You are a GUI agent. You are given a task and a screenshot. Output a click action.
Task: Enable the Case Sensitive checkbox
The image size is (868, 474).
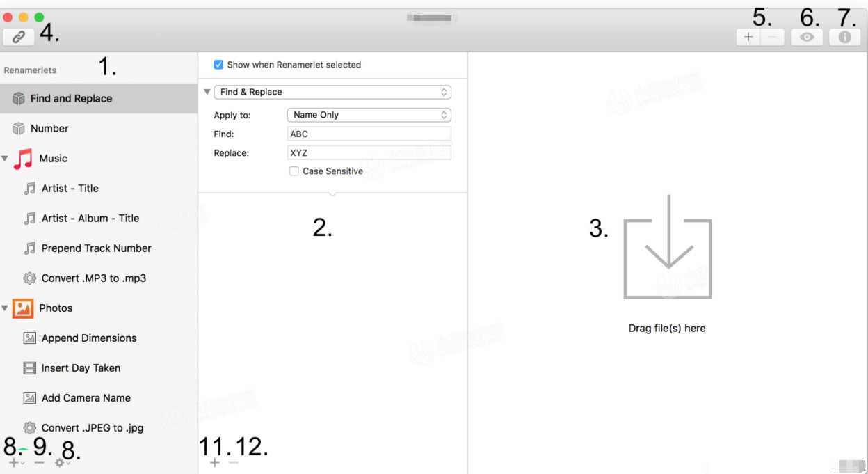(x=294, y=171)
